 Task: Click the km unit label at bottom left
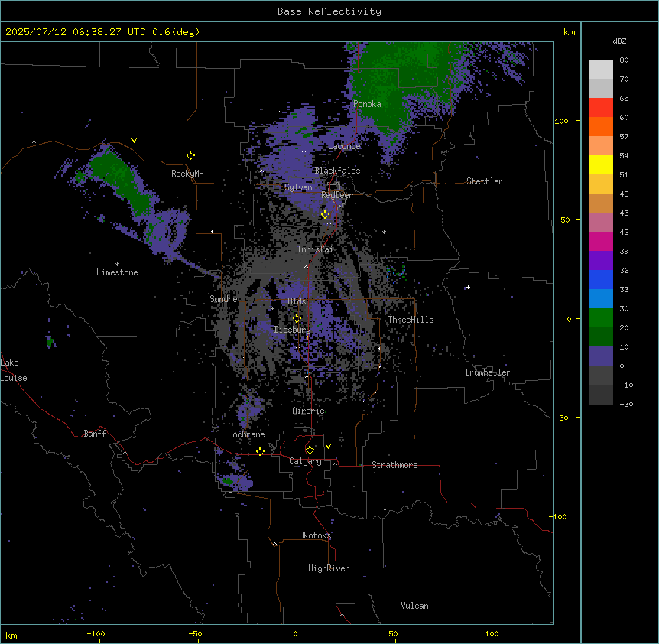[x=11, y=636]
